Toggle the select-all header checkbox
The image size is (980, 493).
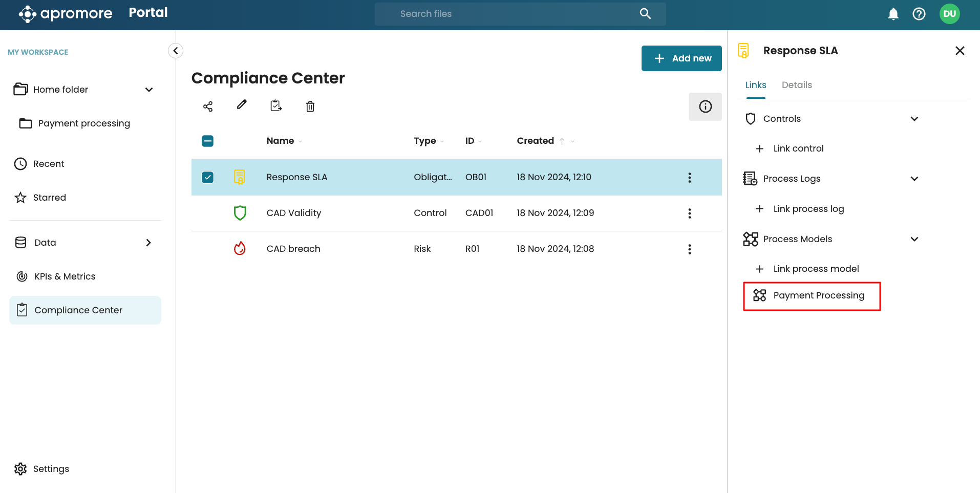(x=208, y=141)
